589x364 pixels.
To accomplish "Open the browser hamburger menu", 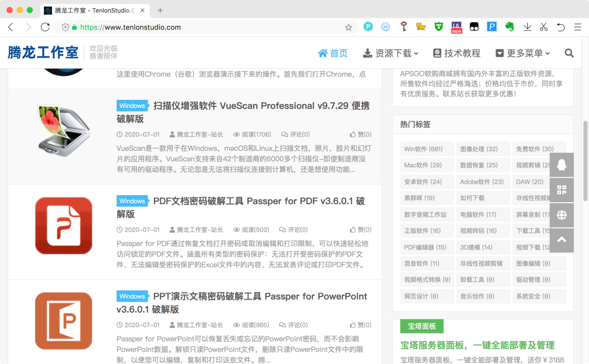I will (x=578, y=27).
